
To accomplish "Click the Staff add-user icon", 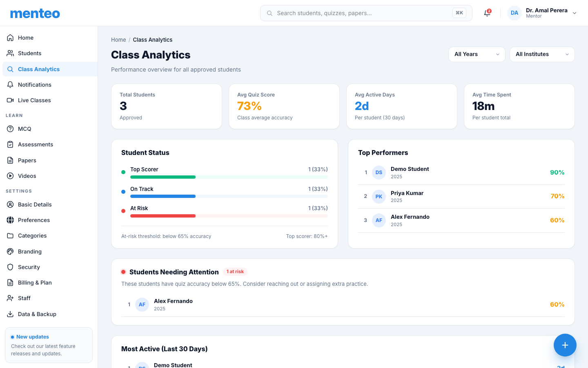I will (10, 298).
